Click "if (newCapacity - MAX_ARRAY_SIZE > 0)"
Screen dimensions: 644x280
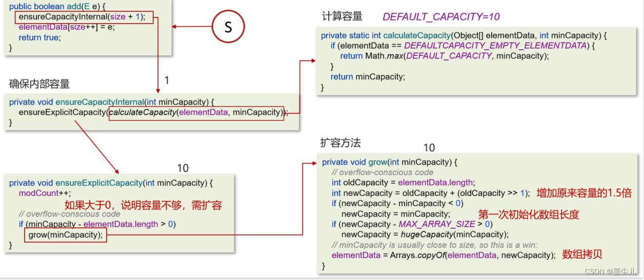[412, 224]
